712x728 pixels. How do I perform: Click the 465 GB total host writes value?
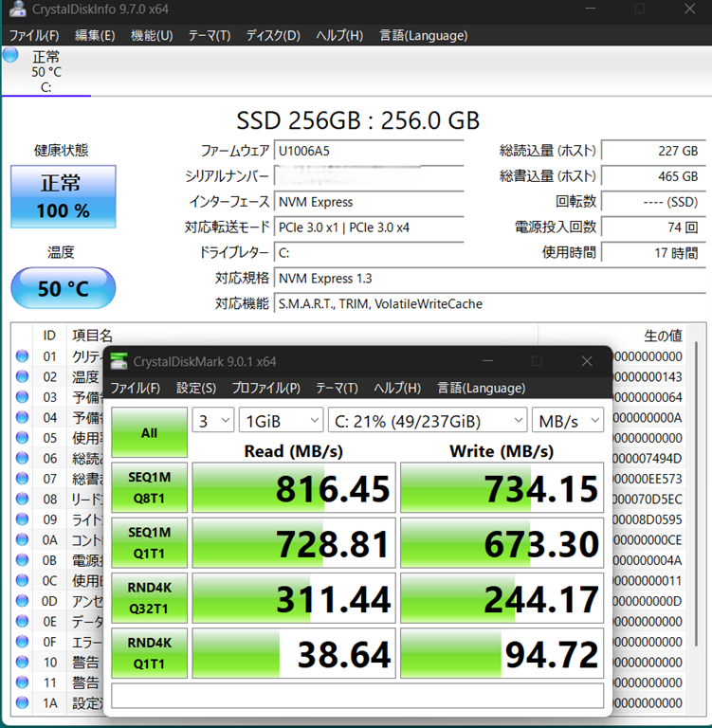(x=653, y=176)
